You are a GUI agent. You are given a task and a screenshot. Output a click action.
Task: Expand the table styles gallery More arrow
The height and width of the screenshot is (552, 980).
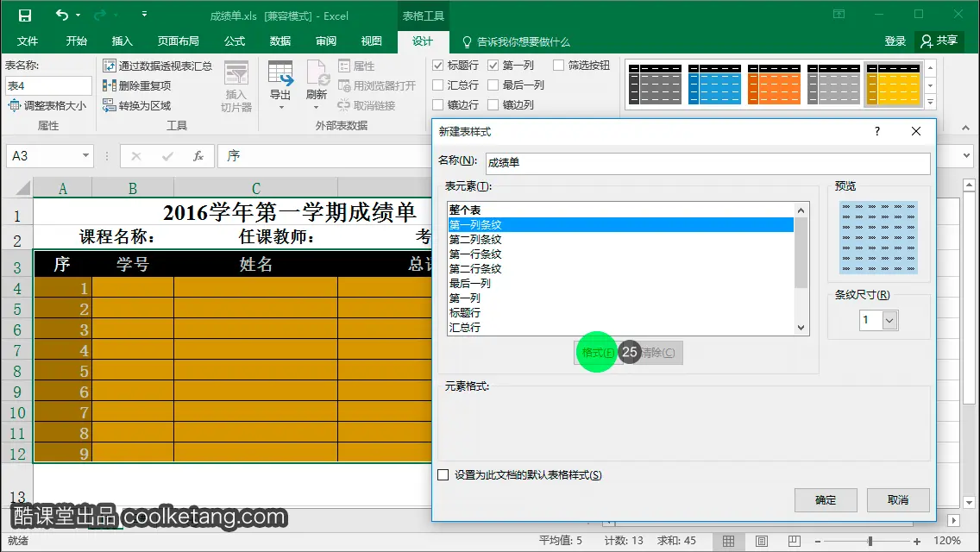click(931, 102)
